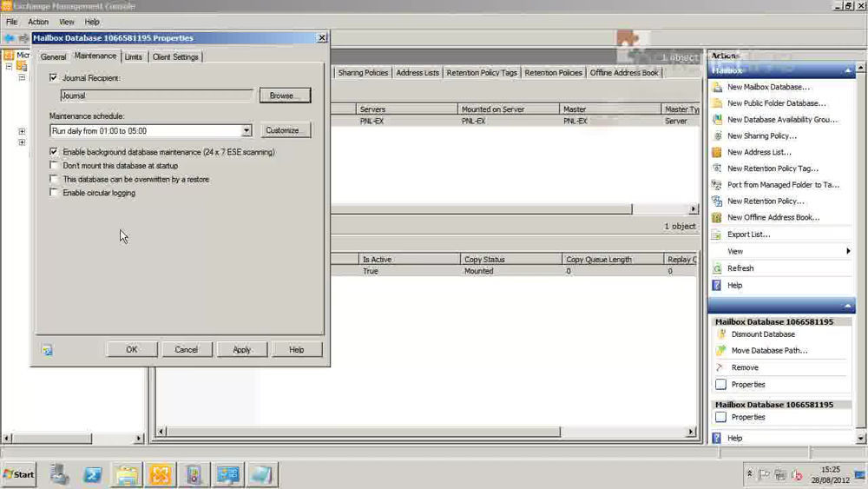Click the Dismount Database icon
Screen dimensions: 868x489
pos(721,334)
